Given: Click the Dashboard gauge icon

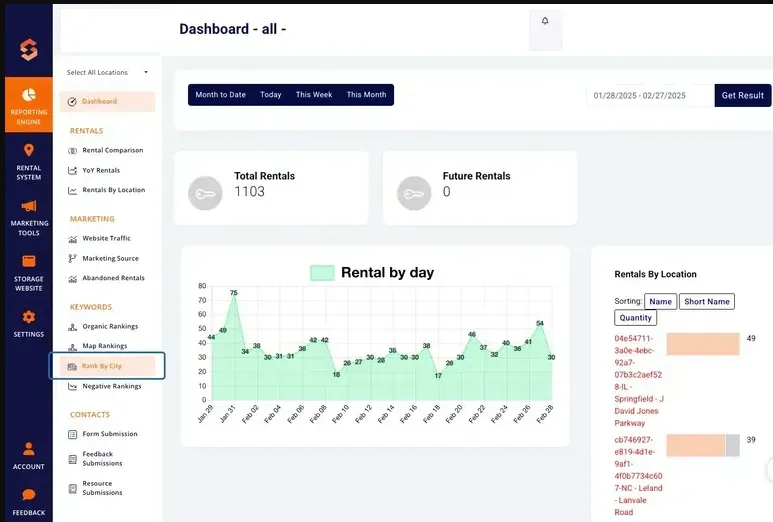Looking at the screenshot, I should click(x=72, y=102).
